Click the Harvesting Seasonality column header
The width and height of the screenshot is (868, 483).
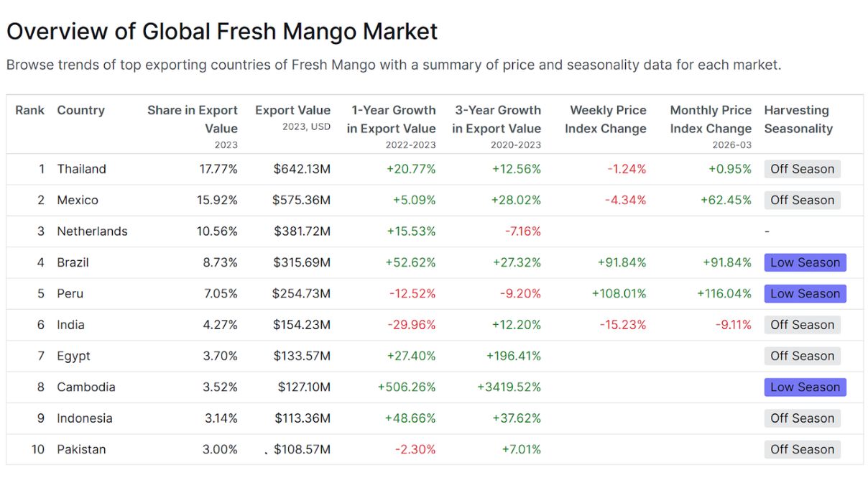coord(798,119)
